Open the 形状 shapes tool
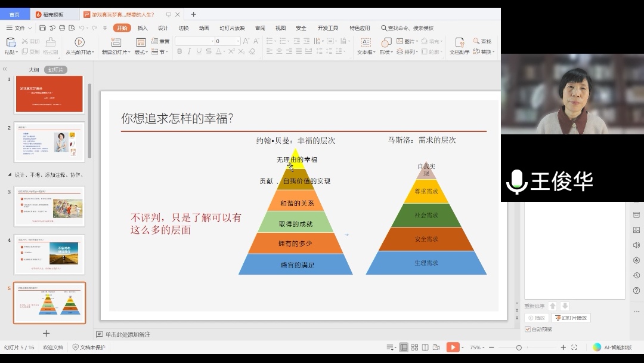Screen dimensions: 644x363 (x=386, y=42)
